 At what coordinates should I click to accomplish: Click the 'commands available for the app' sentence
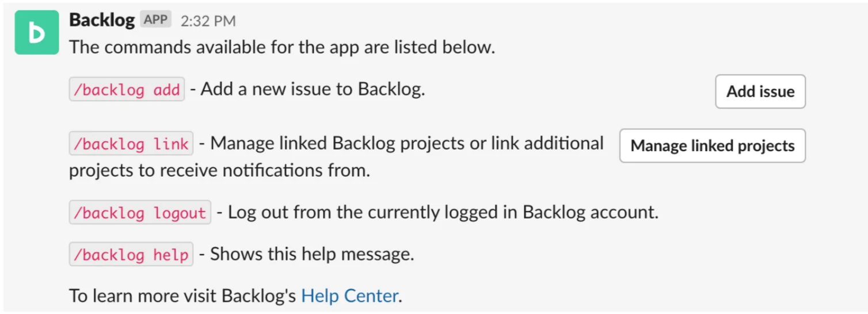coord(282,47)
